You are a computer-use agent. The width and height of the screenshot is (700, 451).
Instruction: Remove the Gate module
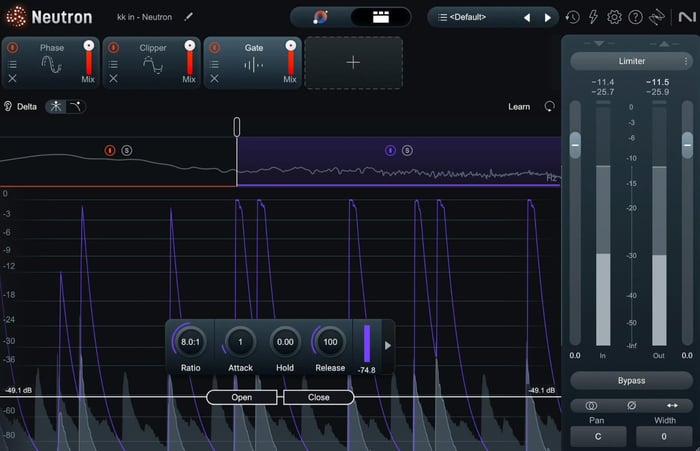(x=214, y=79)
